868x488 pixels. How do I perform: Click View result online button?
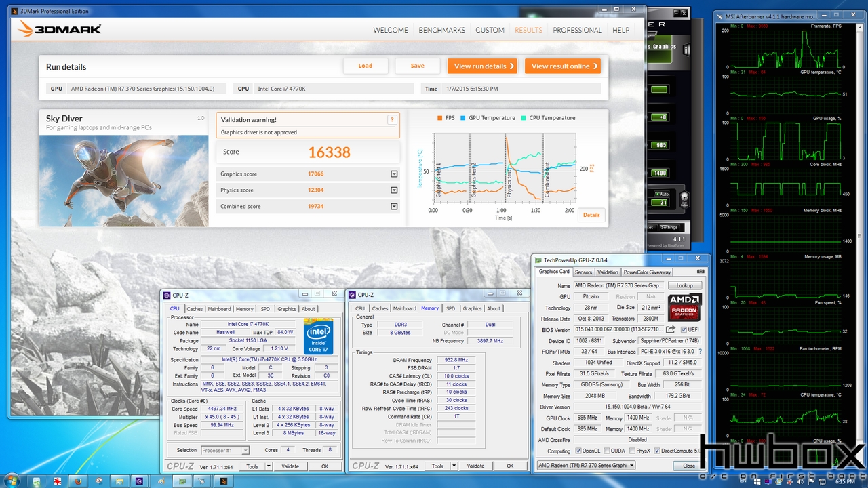(563, 66)
